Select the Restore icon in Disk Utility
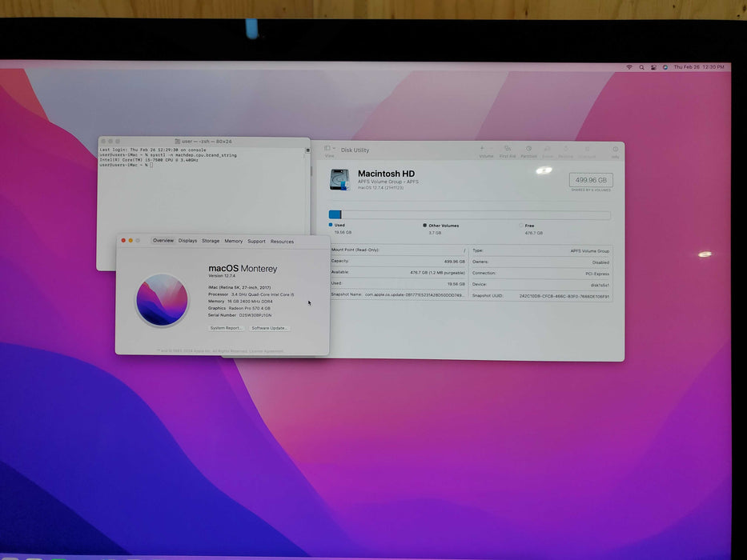This screenshot has height=560, width=747. point(567,149)
